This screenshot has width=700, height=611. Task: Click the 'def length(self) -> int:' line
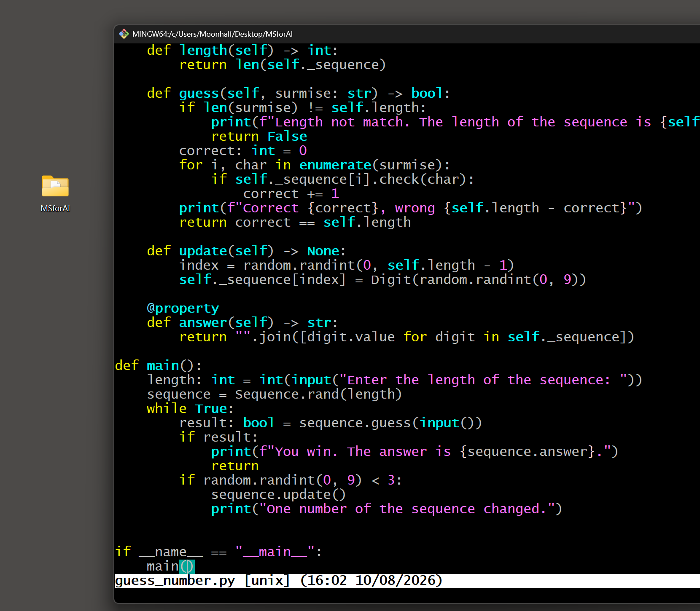click(242, 50)
